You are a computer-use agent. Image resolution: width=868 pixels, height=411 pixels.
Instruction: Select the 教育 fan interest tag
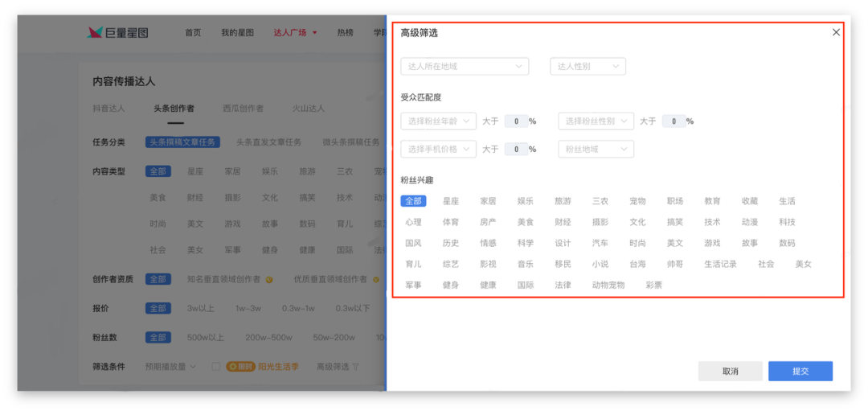click(712, 201)
